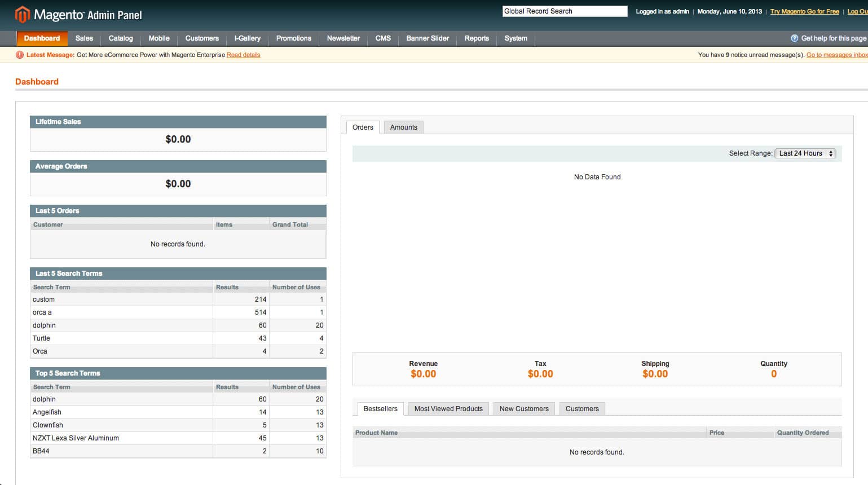Switch to the Amounts chart tab
Image resolution: width=868 pixels, height=485 pixels.
click(x=404, y=127)
